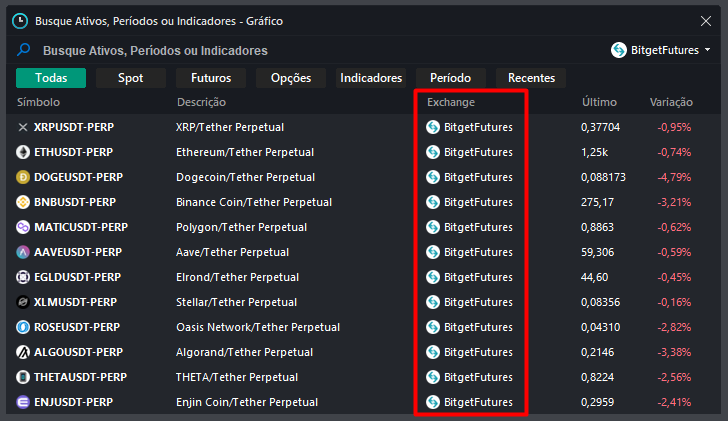
Task: Click the Algorand icon beside ALGOUSDT-PERP
Action: pos(23,352)
